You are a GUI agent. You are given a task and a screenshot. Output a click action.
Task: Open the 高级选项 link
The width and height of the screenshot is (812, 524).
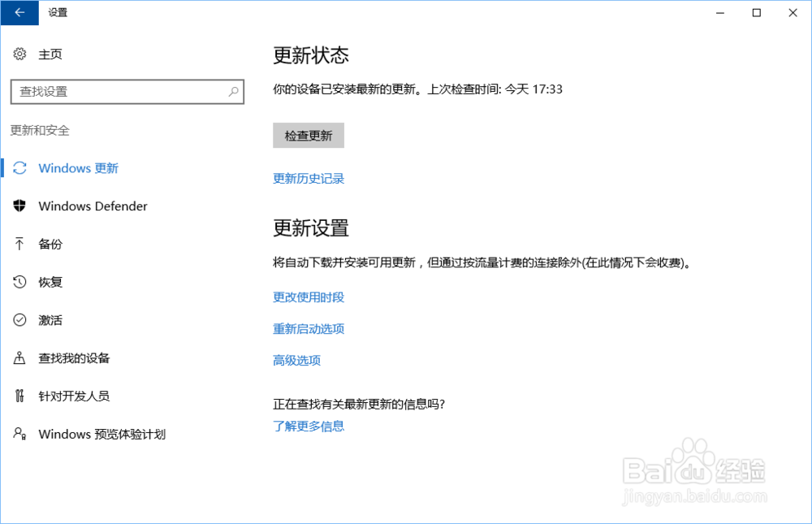296,360
